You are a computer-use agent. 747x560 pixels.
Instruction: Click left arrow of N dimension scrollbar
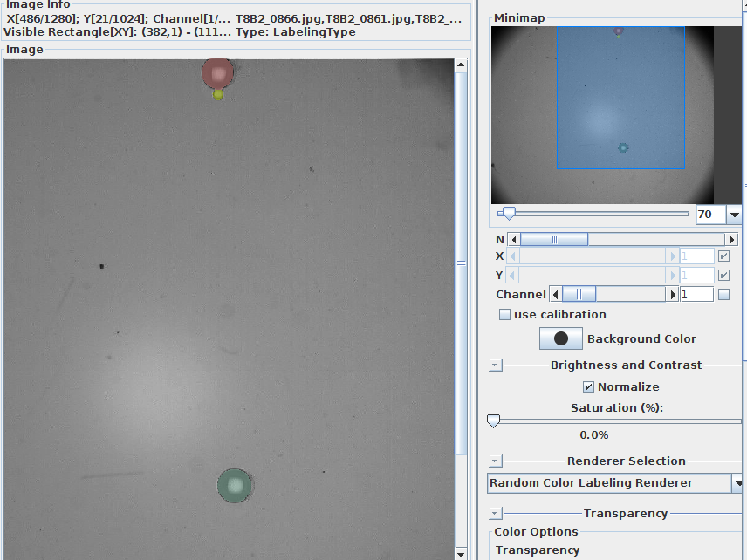coord(513,240)
